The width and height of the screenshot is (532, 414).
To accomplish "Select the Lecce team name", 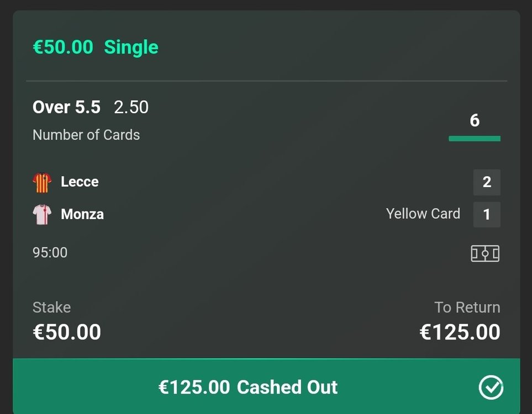I will tap(80, 182).
